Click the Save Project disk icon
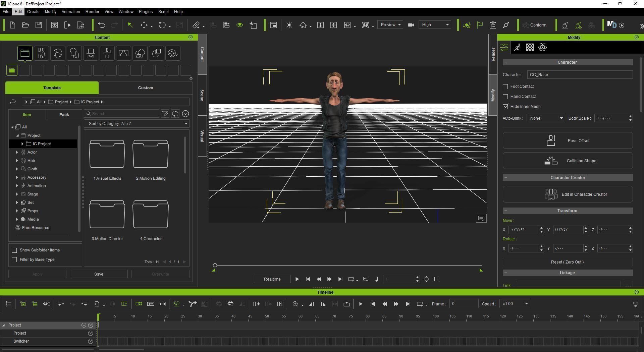The height and width of the screenshot is (352, 644). pos(39,25)
